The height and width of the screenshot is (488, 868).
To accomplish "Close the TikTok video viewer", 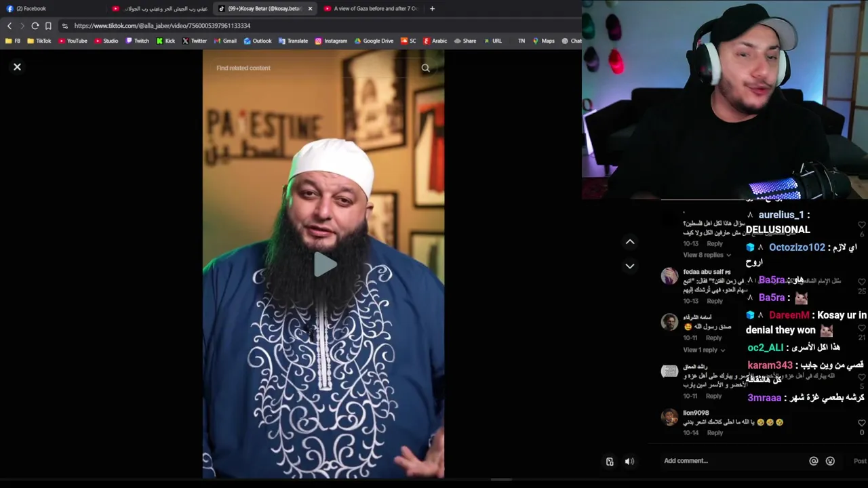I will tap(17, 67).
